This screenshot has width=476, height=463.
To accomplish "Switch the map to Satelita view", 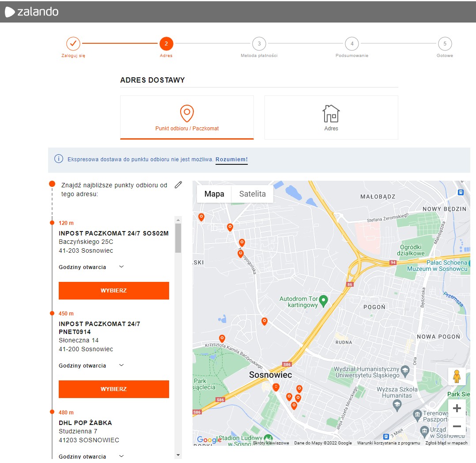I will pos(252,194).
